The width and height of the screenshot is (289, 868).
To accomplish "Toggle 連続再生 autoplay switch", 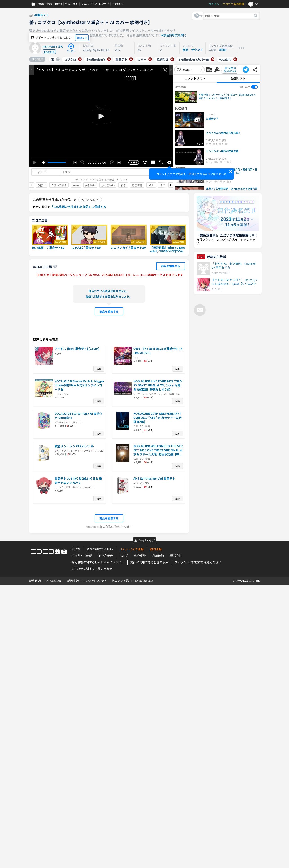I will click(255, 87).
